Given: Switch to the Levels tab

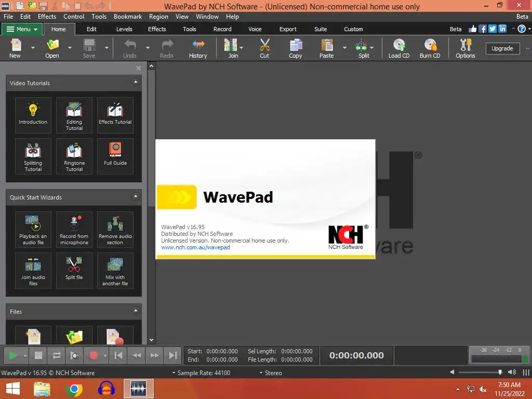Looking at the screenshot, I should click(124, 29).
